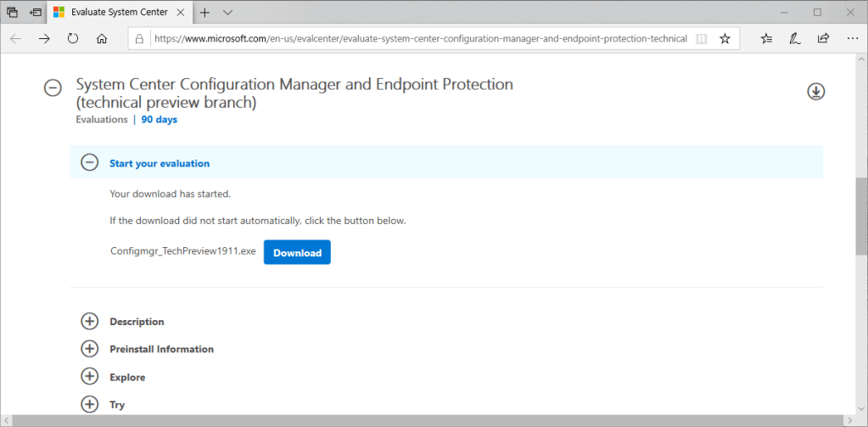Open the Favorites hub icon

point(767,38)
